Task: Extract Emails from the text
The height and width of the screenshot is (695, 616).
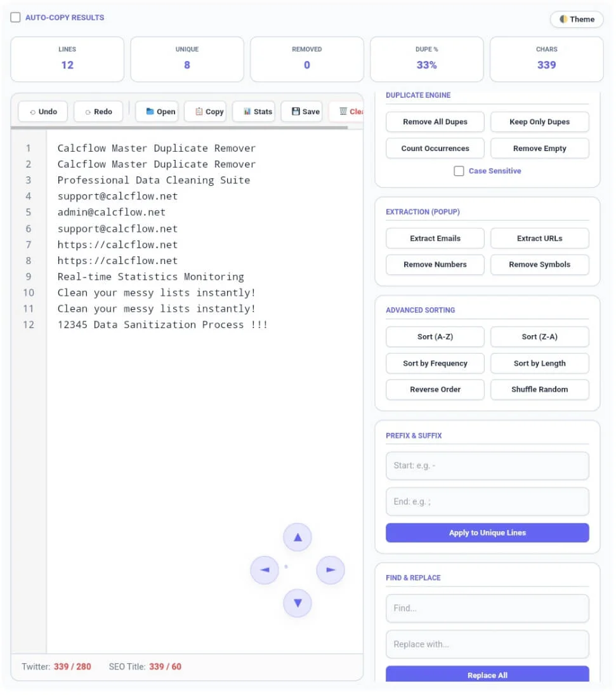Action: (x=435, y=238)
